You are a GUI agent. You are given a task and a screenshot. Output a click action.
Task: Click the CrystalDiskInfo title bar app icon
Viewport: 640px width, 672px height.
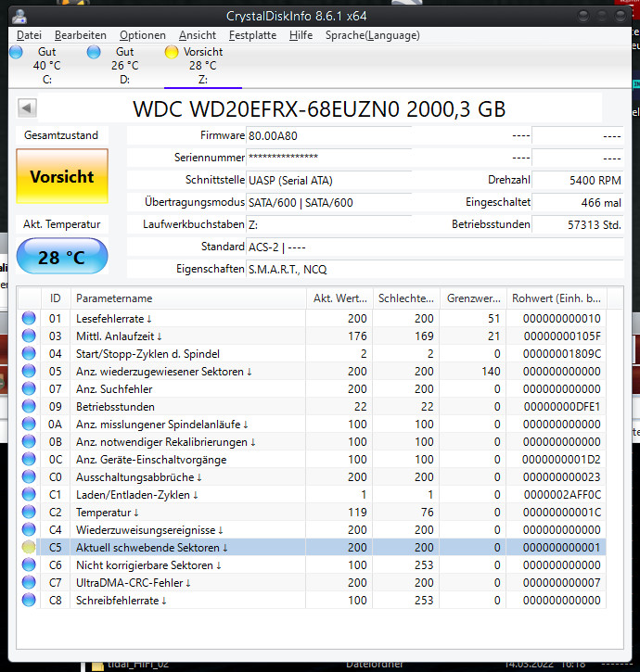pyautogui.click(x=19, y=17)
